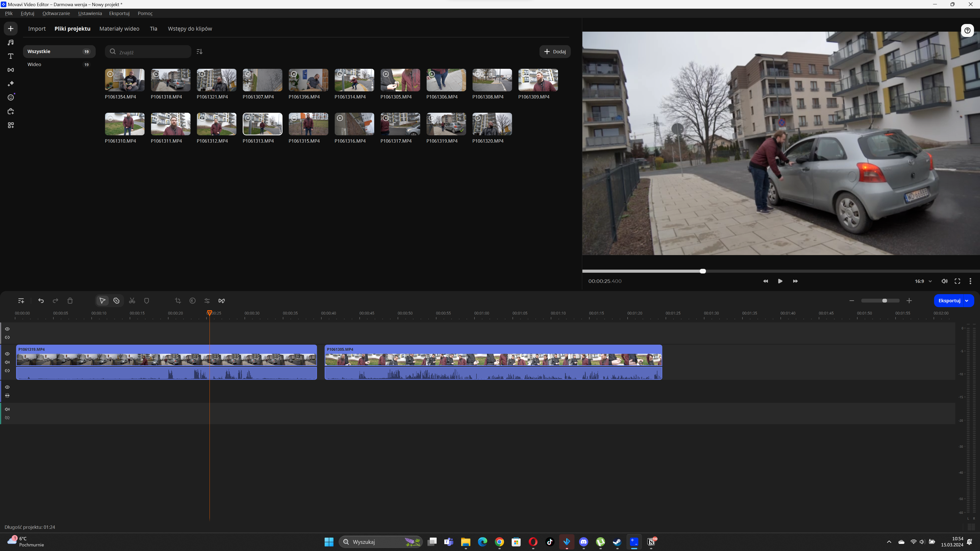Select the P1061354.MP4 thumbnail
The image size is (980, 551).
[125, 80]
